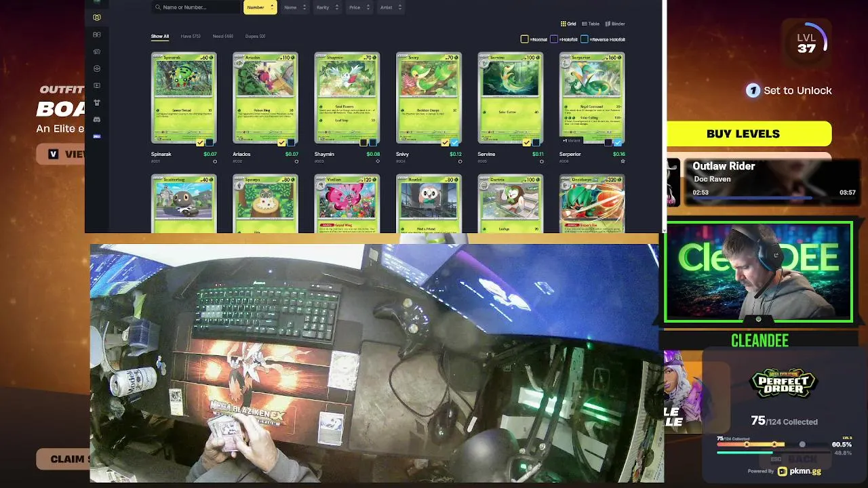Click the circle marker under Servine price

[541, 161]
